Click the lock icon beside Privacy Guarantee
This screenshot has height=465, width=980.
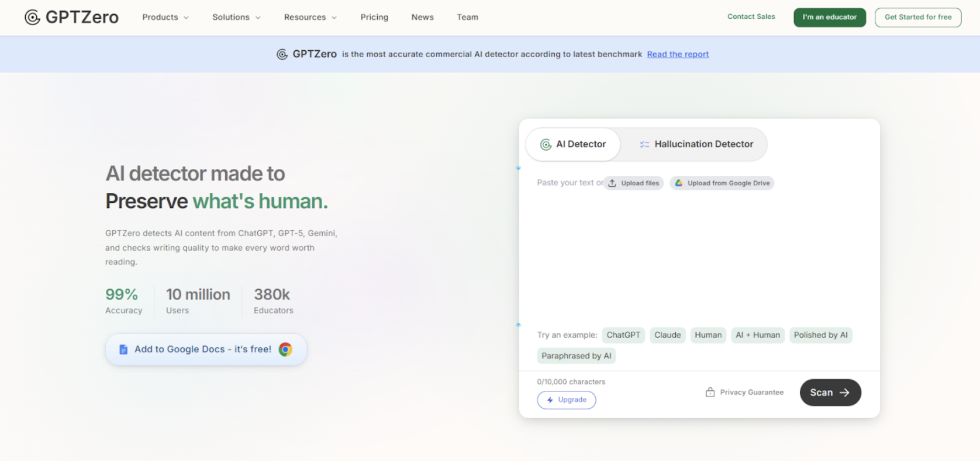point(710,393)
